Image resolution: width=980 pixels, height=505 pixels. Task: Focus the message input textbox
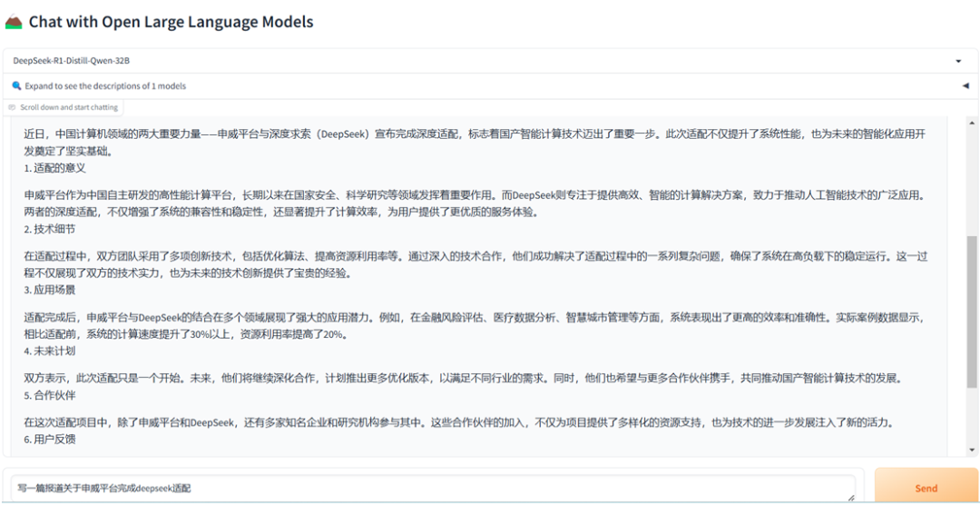pos(433,488)
